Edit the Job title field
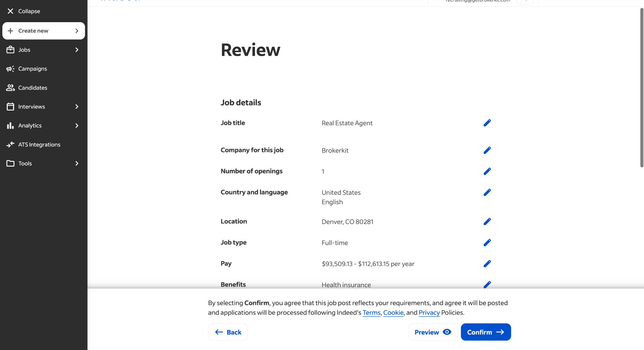 pos(487,123)
